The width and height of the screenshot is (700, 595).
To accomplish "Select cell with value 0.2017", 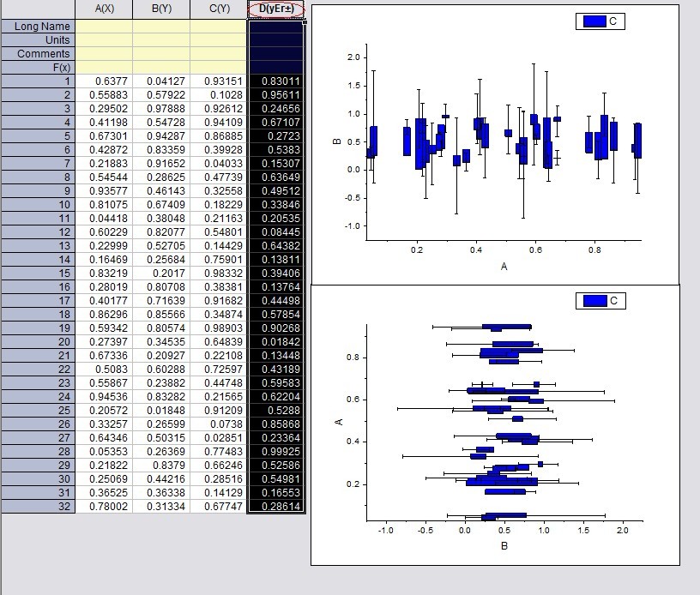I will click(161, 273).
